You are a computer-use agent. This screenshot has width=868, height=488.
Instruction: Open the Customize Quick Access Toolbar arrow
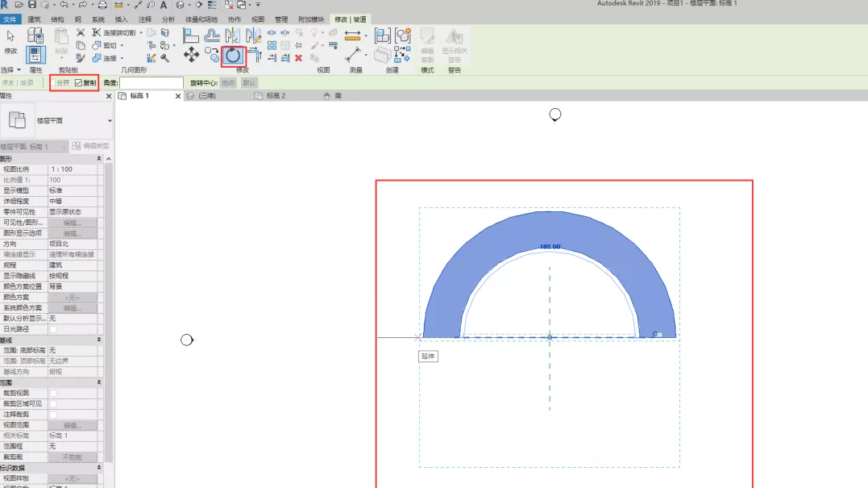coord(258,5)
